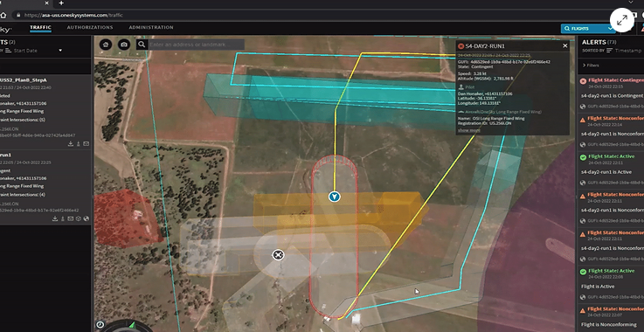Open the ADMINISTRATION tab

click(151, 28)
